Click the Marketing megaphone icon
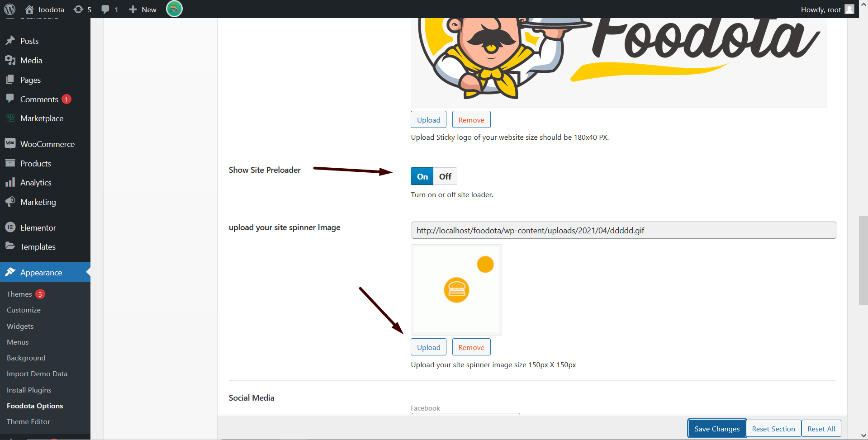868x440 pixels. tap(10, 202)
